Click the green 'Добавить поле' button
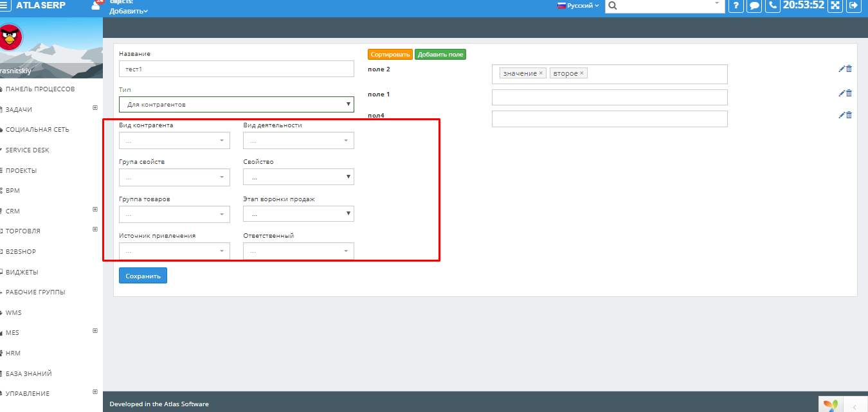This screenshot has width=868, height=412. [x=440, y=55]
